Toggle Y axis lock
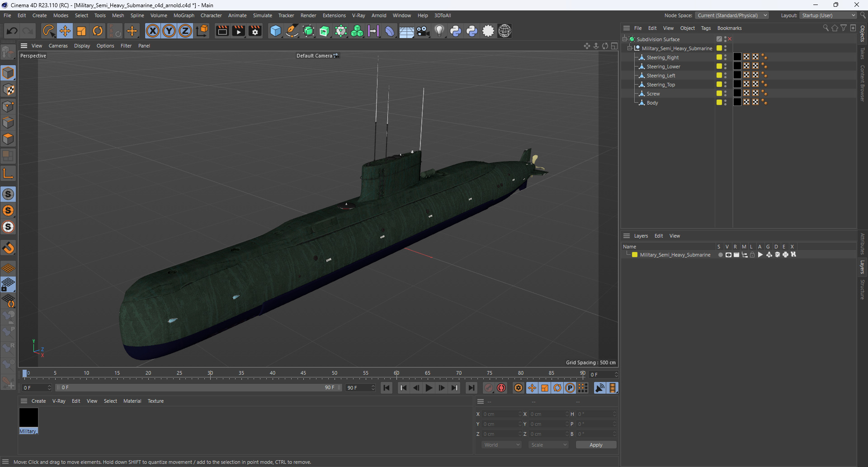Image resolution: width=868 pixels, height=467 pixels. (169, 31)
